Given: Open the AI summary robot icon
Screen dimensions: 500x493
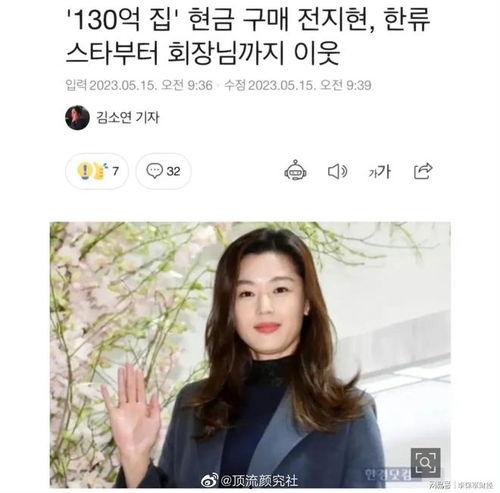Looking at the screenshot, I should click(295, 171).
